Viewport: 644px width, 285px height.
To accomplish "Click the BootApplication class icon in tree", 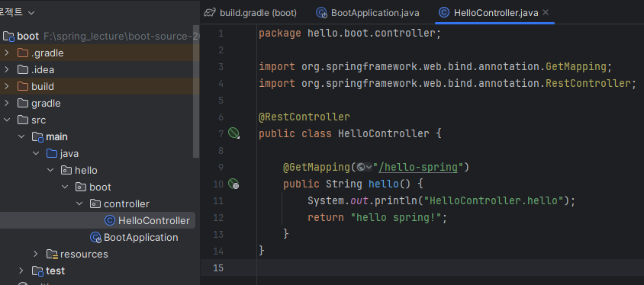I will tap(95, 238).
